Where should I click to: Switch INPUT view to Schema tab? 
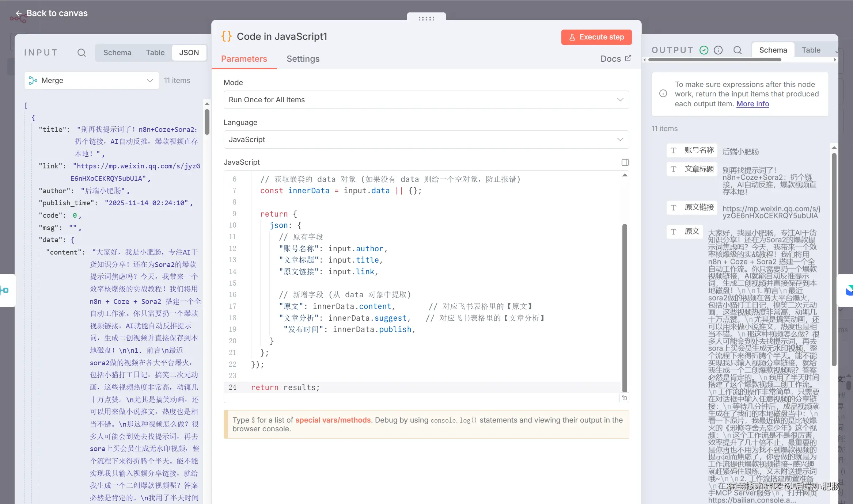pos(117,53)
